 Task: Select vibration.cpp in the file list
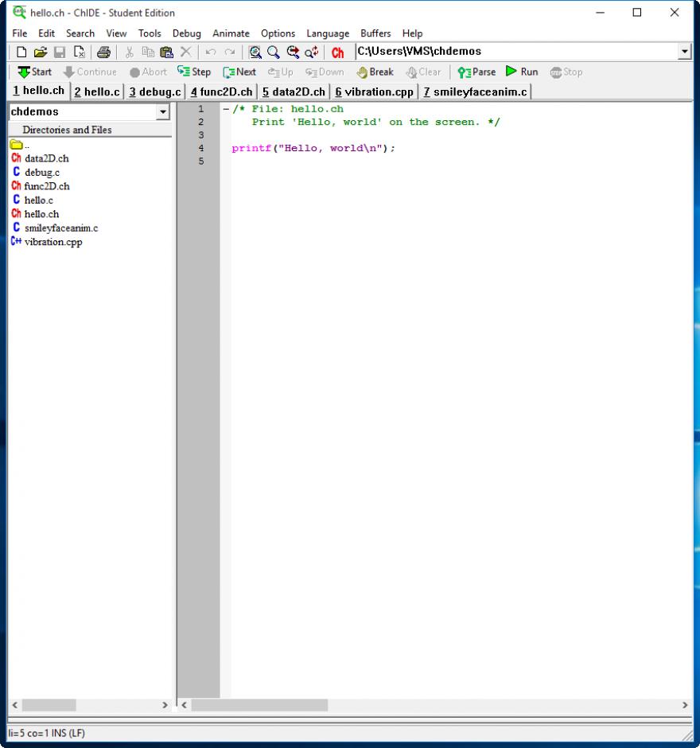click(x=47, y=241)
